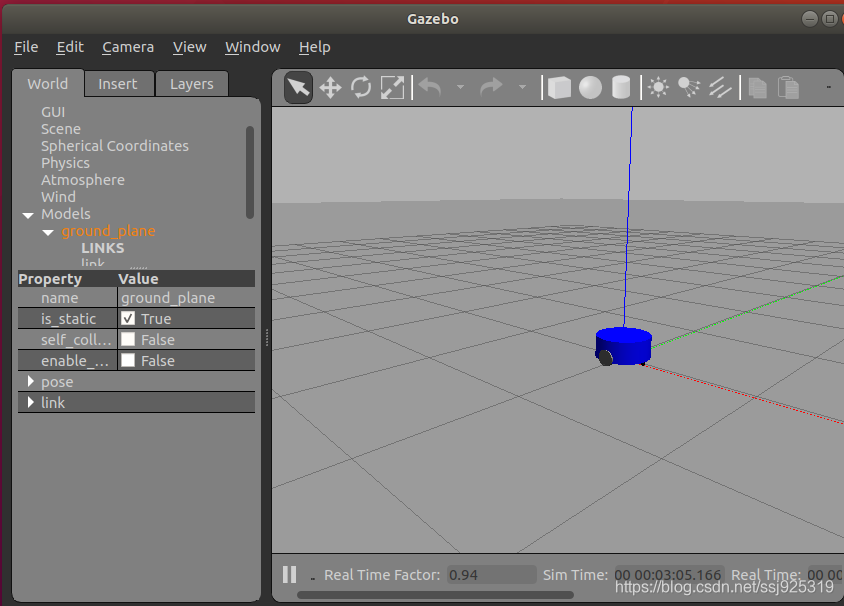Image resolution: width=844 pixels, height=606 pixels.
Task: Open the redo history dropdown arrow
Action: [x=522, y=87]
